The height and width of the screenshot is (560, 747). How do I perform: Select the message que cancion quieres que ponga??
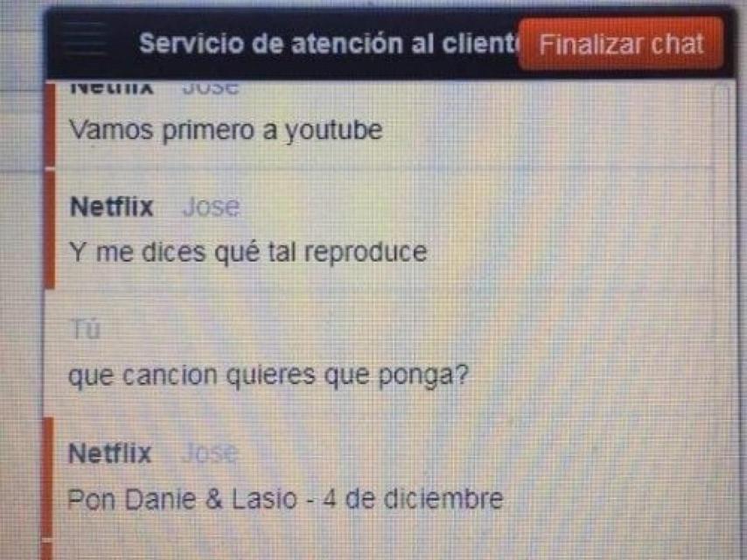(x=269, y=375)
